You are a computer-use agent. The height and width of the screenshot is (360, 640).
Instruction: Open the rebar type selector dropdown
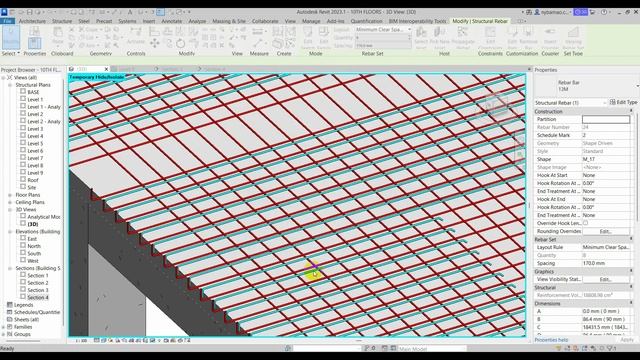637,86
